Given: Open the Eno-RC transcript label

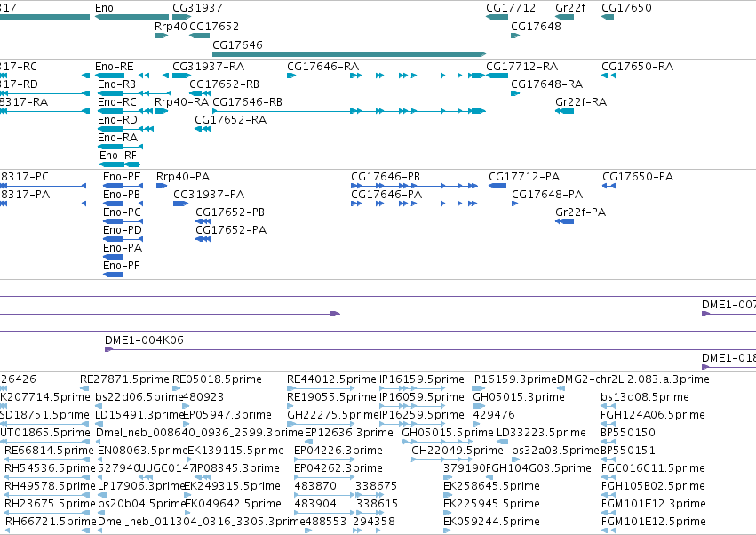Looking at the screenshot, I should [117, 102].
